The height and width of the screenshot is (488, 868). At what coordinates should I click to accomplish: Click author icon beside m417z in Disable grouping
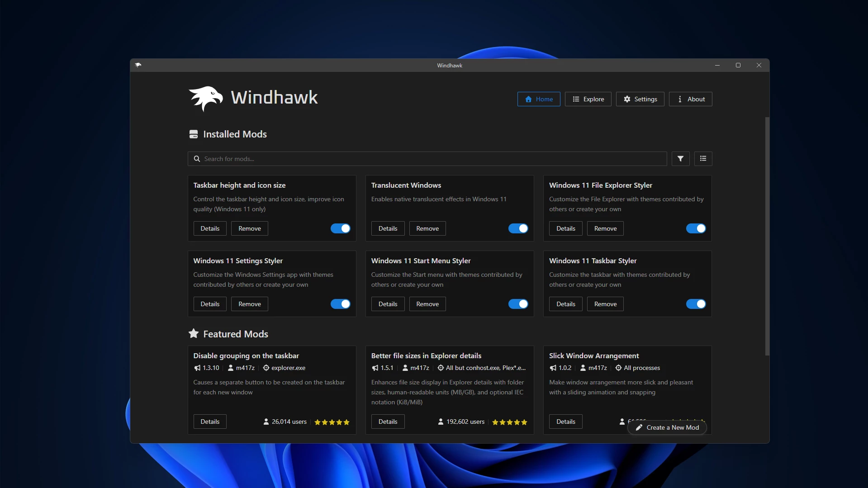(231, 368)
